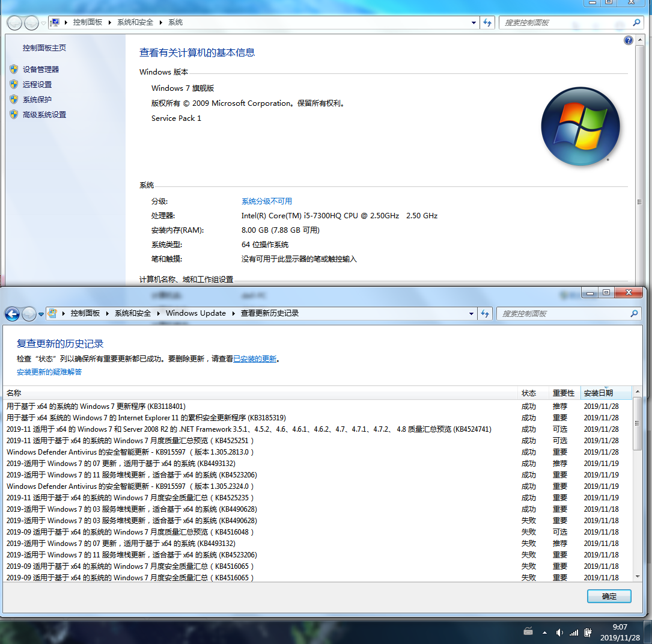Open the network signal icon in system tray
This screenshot has width=652, height=644.
click(x=574, y=632)
